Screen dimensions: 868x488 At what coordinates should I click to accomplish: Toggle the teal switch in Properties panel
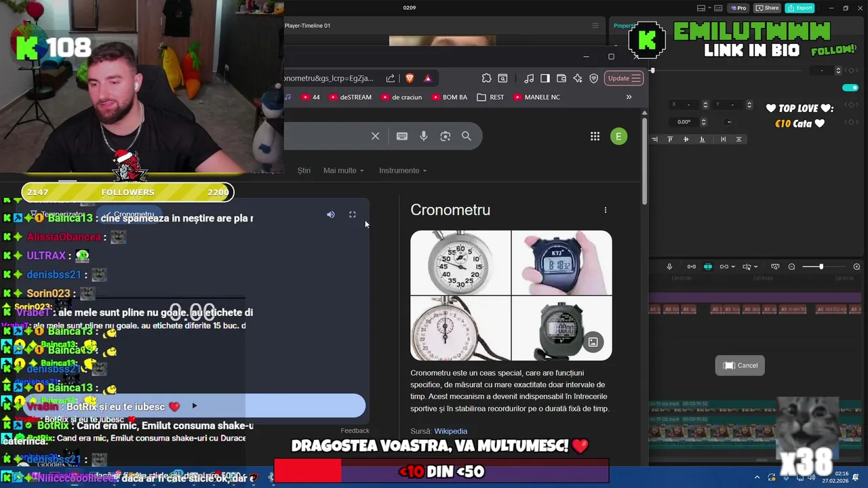pyautogui.click(x=850, y=87)
